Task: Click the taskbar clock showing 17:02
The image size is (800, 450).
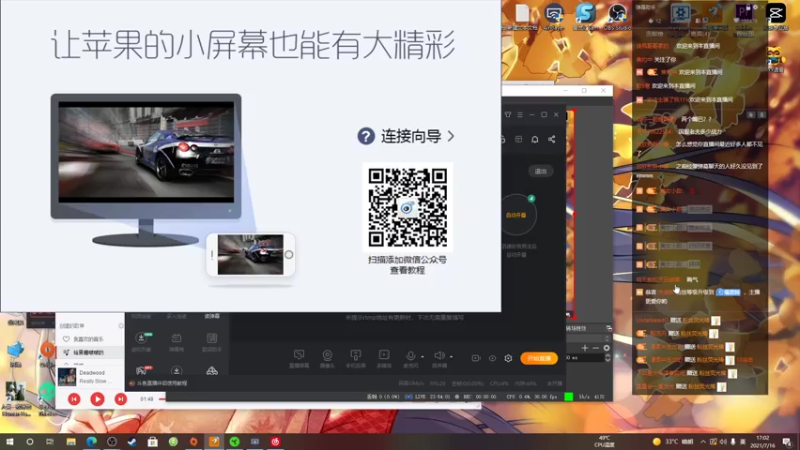Action: point(763,441)
